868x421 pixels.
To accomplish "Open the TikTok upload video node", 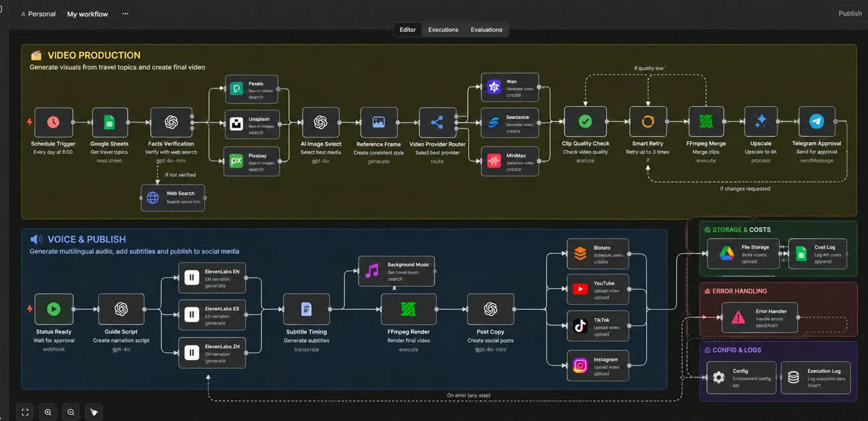I will coord(598,326).
